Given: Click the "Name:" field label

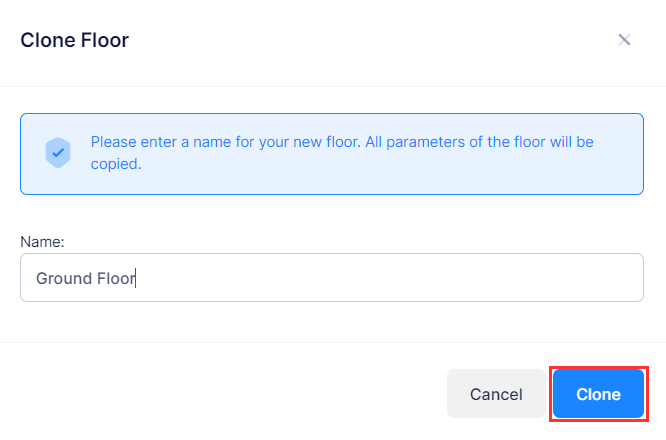Looking at the screenshot, I should 42,241.
